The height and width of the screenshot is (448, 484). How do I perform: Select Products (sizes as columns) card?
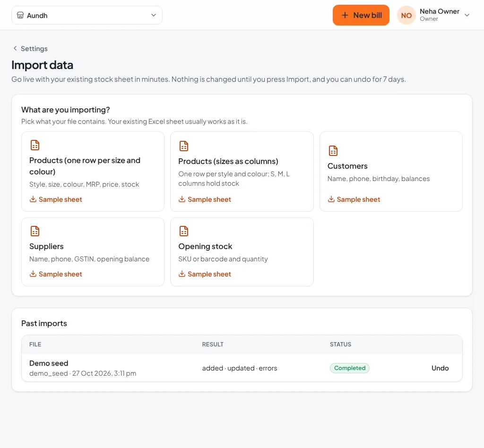tap(242, 172)
